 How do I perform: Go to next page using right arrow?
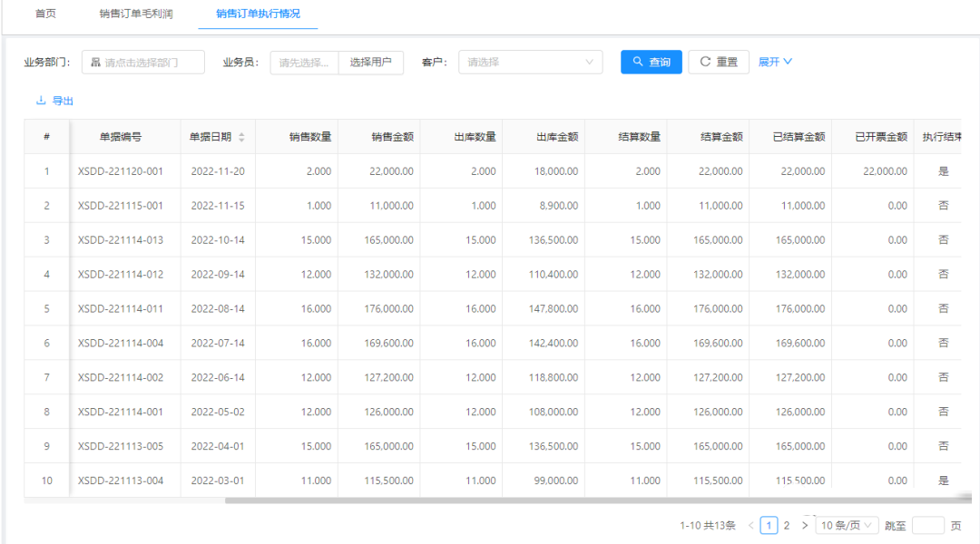(804, 525)
